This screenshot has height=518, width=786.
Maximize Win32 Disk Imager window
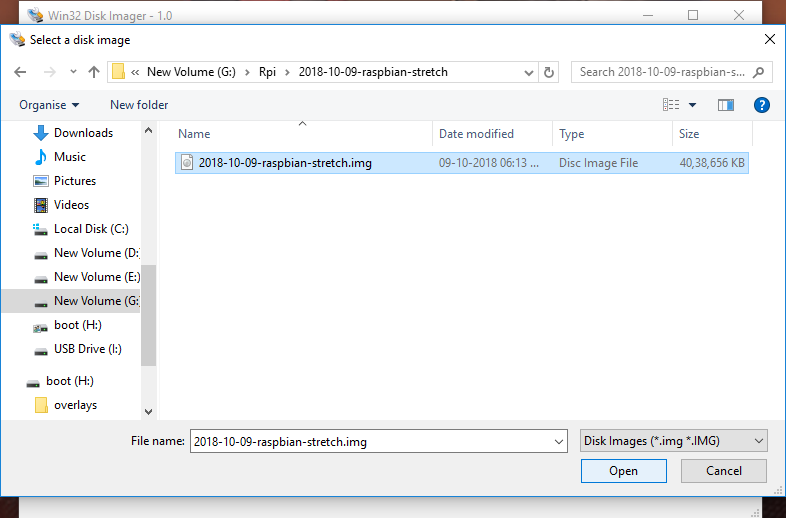(693, 16)
